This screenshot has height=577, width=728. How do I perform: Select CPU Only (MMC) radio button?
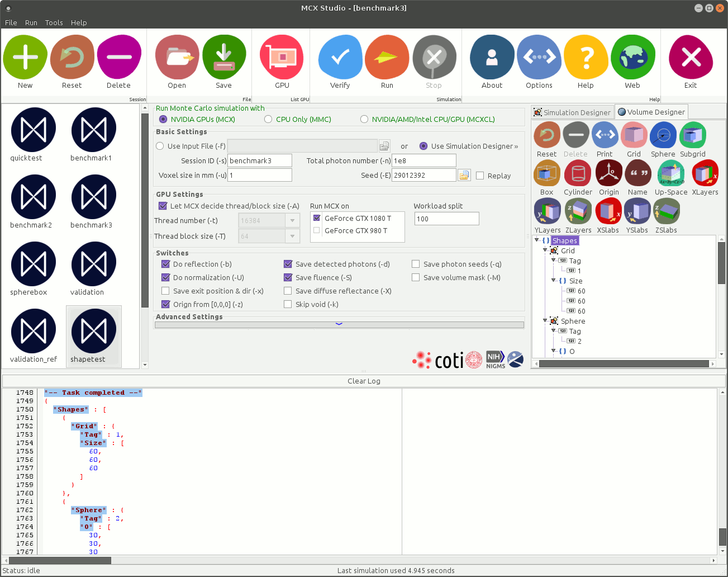tap(268, 119)
